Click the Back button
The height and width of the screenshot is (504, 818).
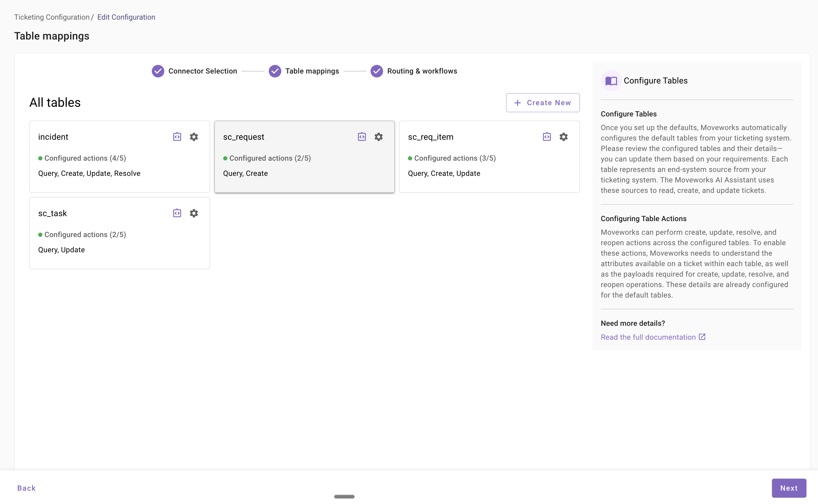[26, 488]
